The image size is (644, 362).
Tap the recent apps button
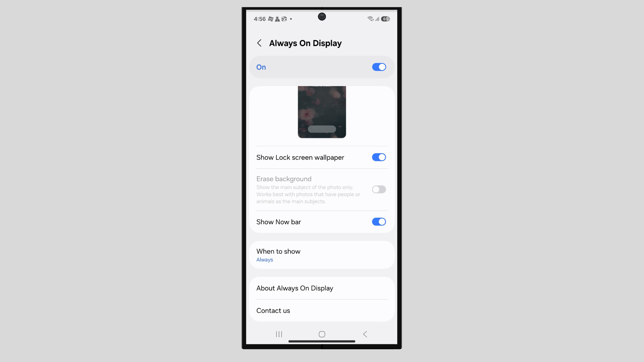tap(279, 334)
